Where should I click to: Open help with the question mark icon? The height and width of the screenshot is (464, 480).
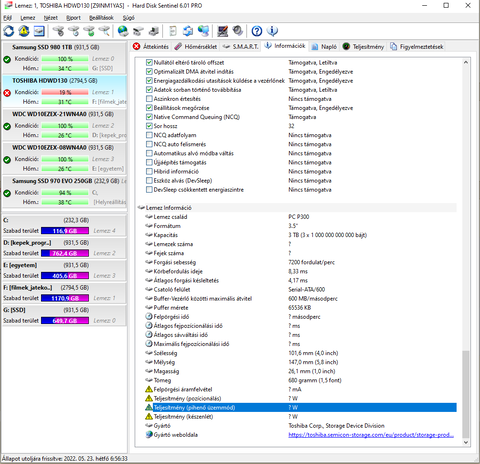pos(257,31)
